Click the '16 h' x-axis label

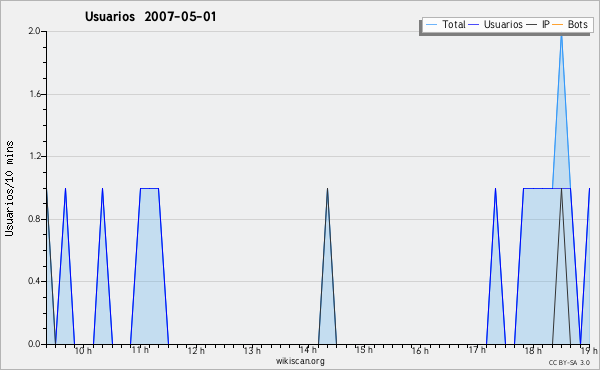[420, 350]
